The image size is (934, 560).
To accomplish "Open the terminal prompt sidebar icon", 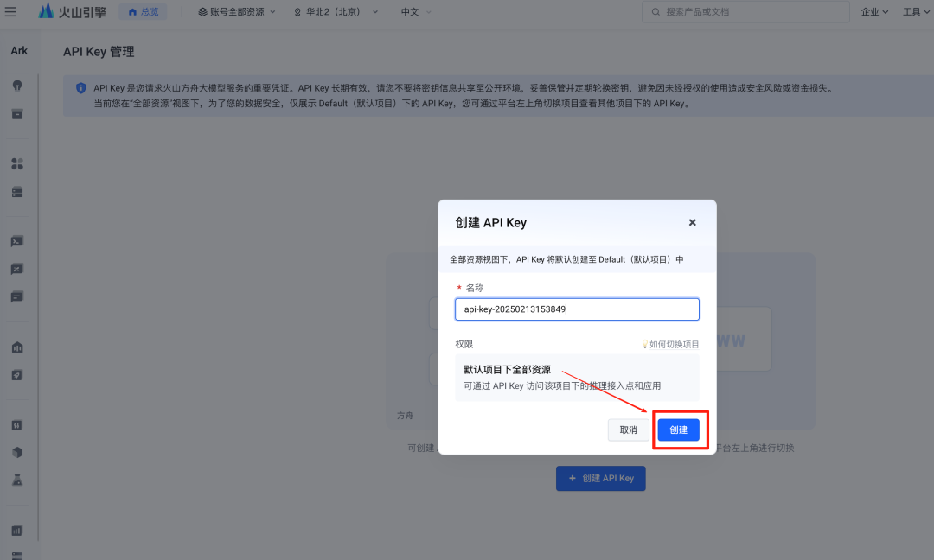I will (17, 241).
